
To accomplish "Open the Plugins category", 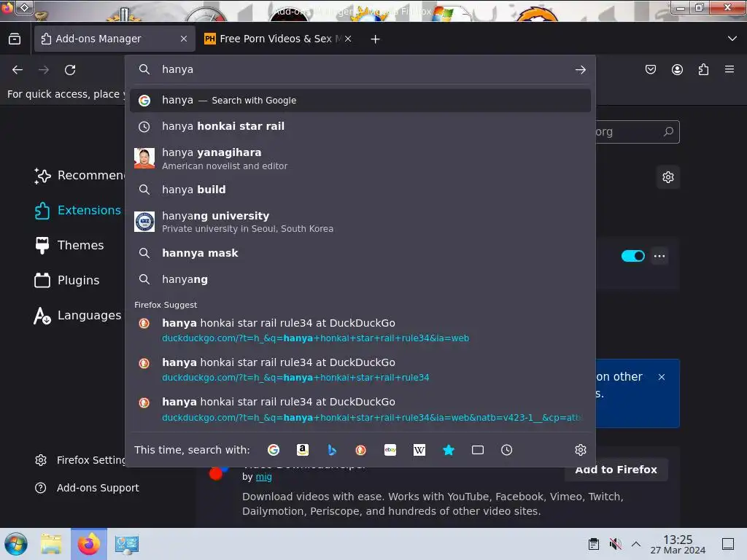I will click(x=67, y=280).
